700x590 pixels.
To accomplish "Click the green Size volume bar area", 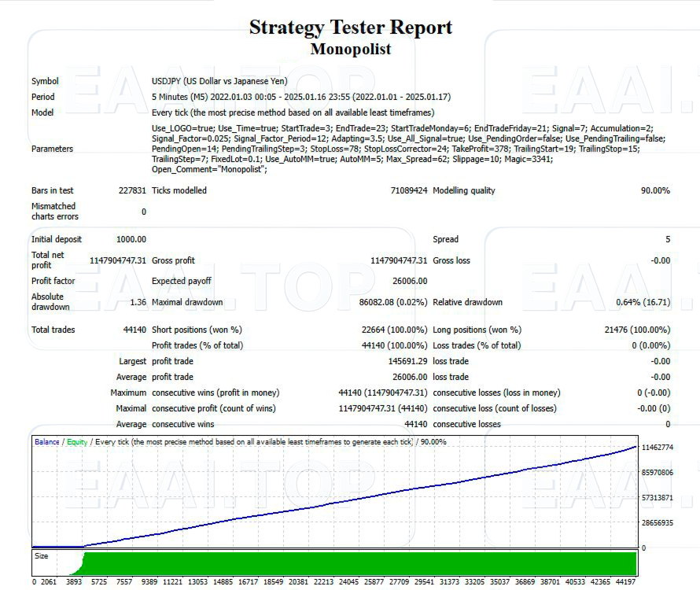I will [354, 563].
